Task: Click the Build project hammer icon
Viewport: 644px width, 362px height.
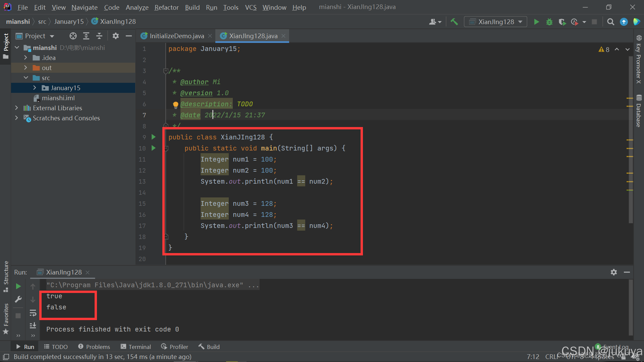Action: point(454,22)
